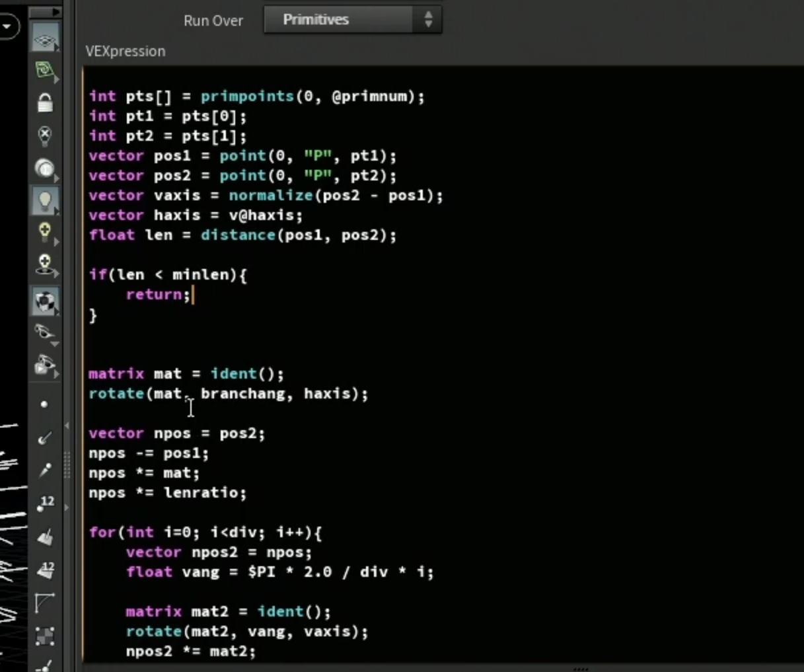Click the line 'int pt2 = pts[1];'
This screenshot has height=672, width=804.
click(x=168, y=136)
